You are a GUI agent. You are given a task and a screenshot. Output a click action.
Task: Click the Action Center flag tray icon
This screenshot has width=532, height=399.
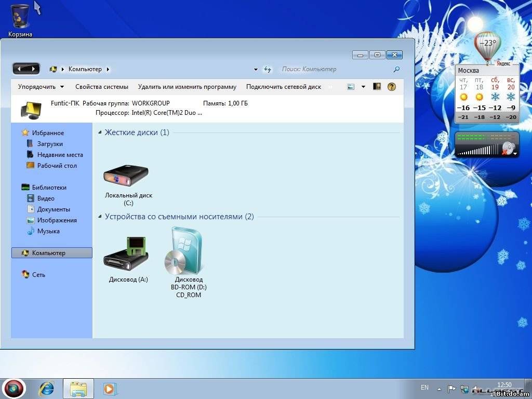451,389
